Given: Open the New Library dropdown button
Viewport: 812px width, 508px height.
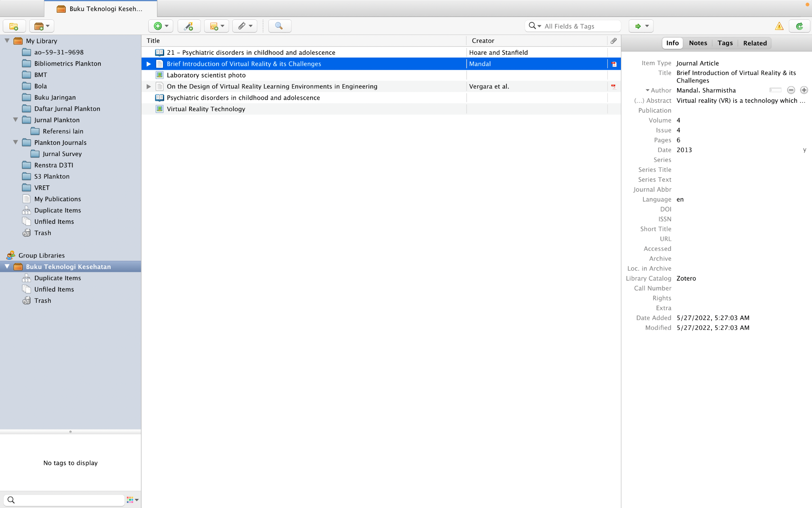Looking at the screenshot, I should click(x=42, y=26).
